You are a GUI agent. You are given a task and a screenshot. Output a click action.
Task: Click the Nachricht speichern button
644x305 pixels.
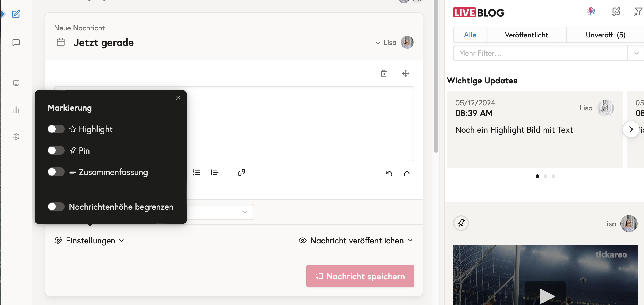[x=360, y=276]
